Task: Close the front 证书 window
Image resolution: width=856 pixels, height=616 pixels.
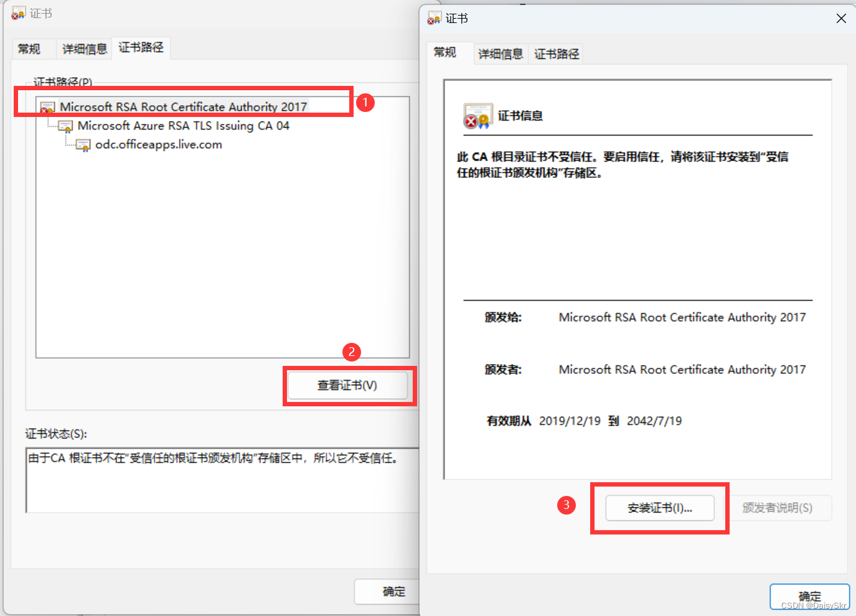Action: click(841, 19)
